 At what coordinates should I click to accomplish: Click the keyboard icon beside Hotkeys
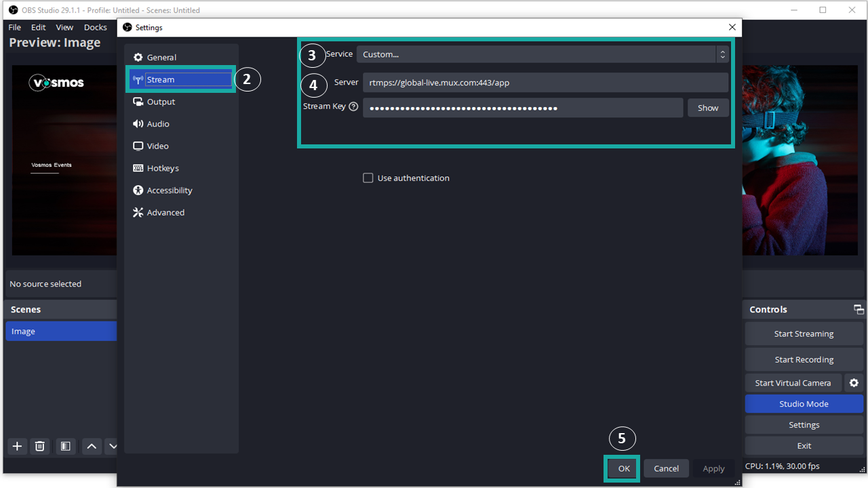pos(138,168)
